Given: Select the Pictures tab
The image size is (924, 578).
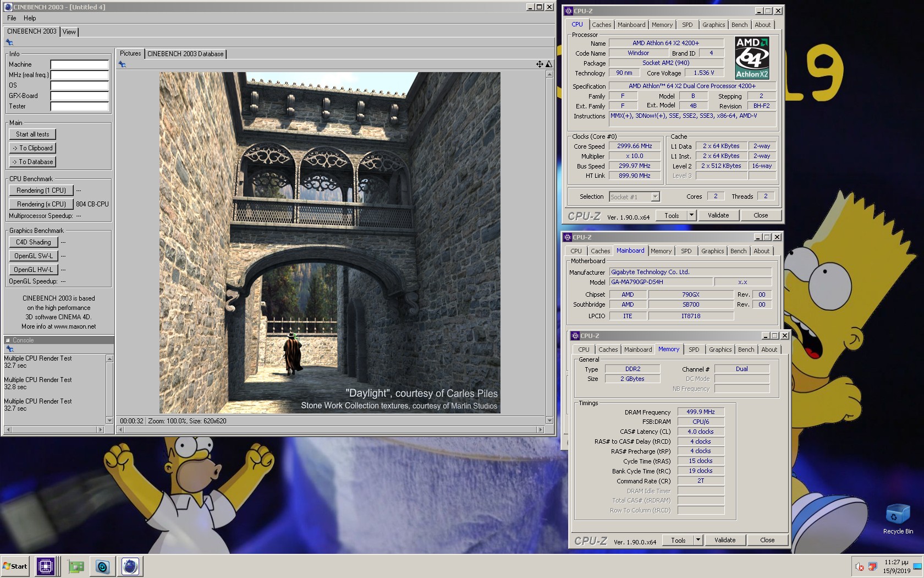Looking at the screenshot, I should click(130, 53).
